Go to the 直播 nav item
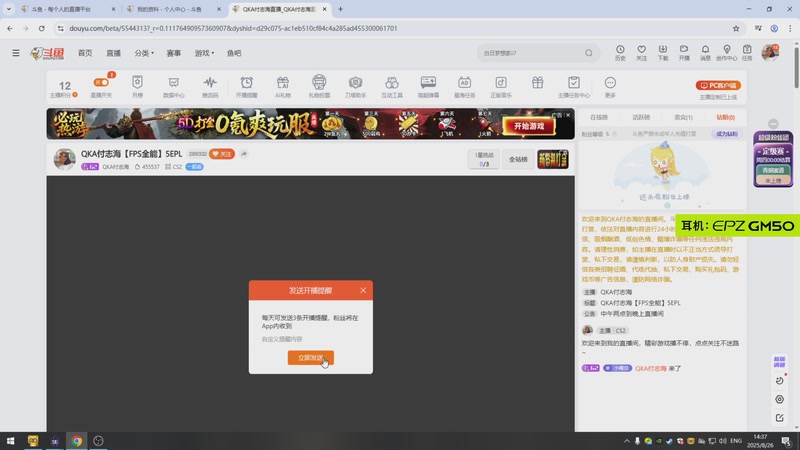Viewport: 800px width, 450px height. 113,53
